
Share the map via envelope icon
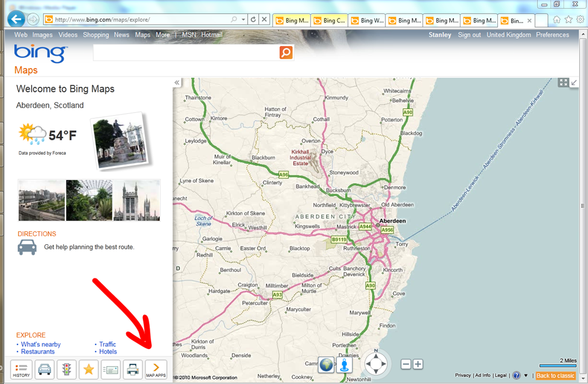click(111, 369)
